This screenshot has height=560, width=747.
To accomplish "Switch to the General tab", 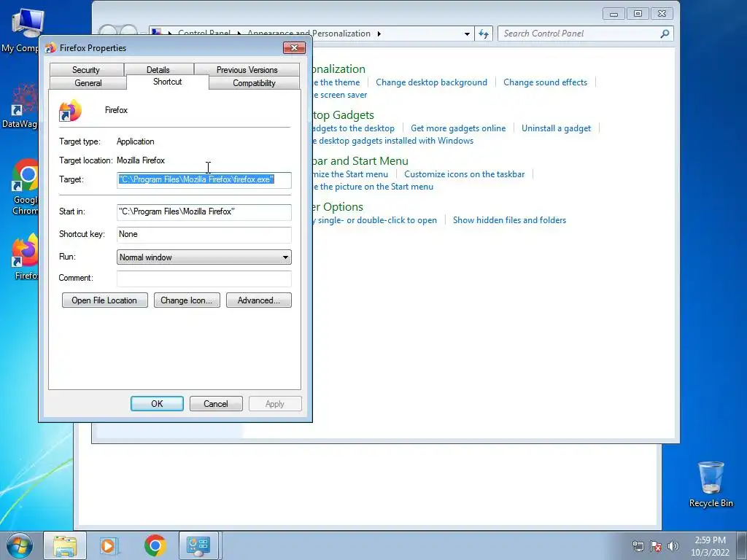I will 88,83.
